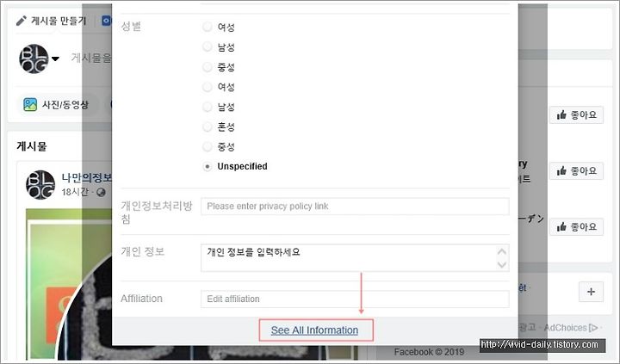Viewport: 620px width, 364px height.
Task: Click the 게시물 section heading
Action: pyautogui.click(x=32, y=146)
